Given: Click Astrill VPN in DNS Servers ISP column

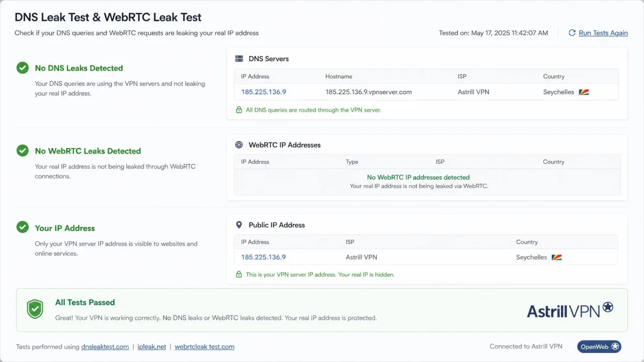Looking at the screenshot, I should 473,92.
